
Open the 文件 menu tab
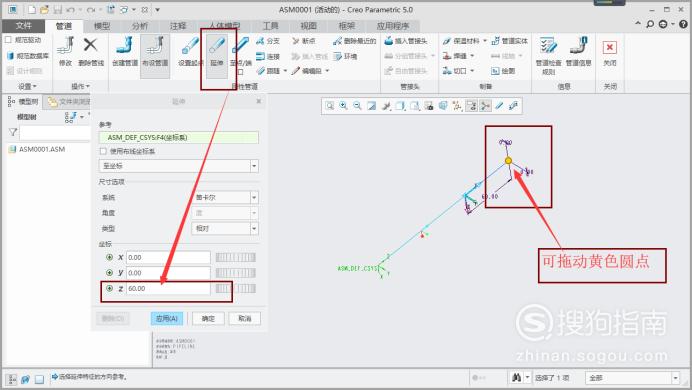23,26
